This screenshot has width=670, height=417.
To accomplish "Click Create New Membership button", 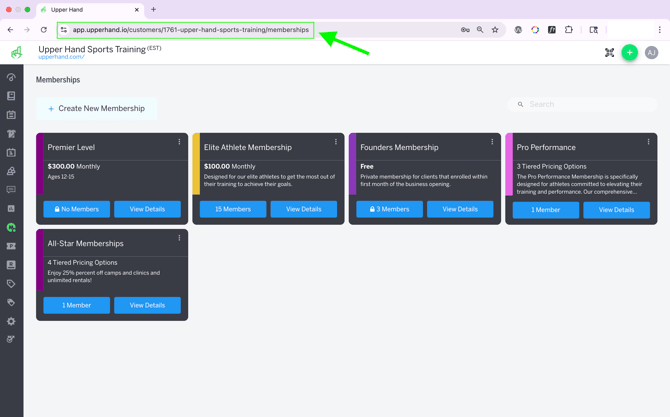I will coord(96,108).
